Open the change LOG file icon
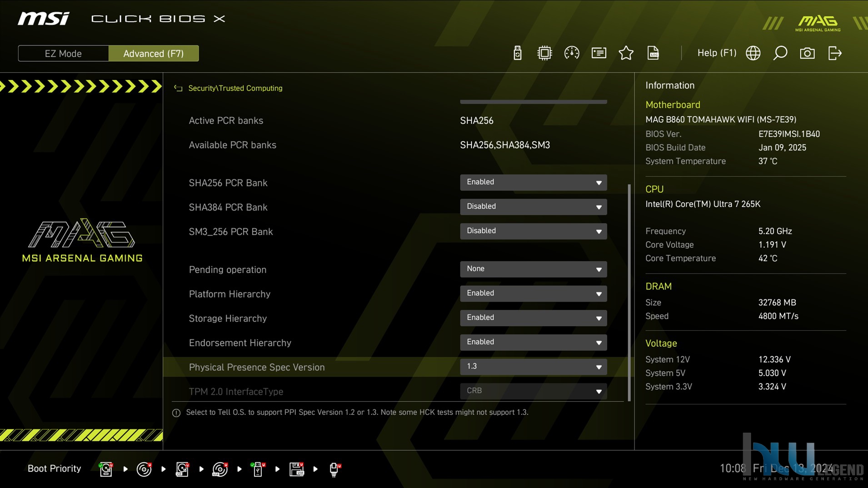 (653, 53)
